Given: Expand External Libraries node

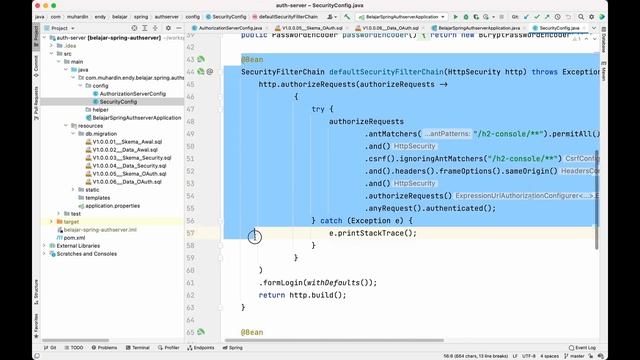Looking at the screenshot, I should tap(44, 246).
